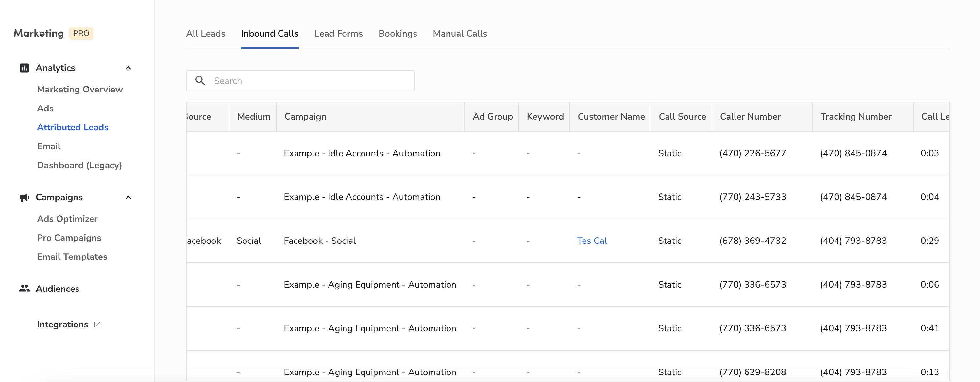Click the PRO badge beside Marketing
The height and width of the screenshot is (382, 980).
(x=81, y=33)
